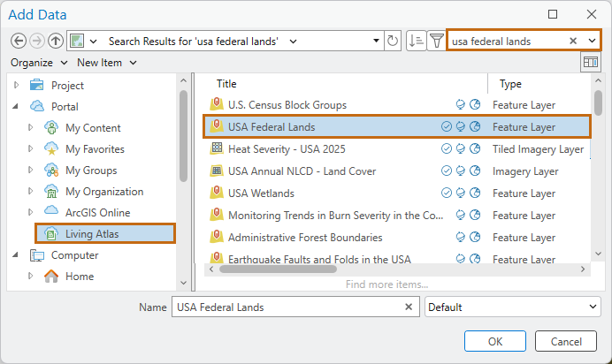Click the Computer icon in tree
The image size is (612, 364).
36,254
